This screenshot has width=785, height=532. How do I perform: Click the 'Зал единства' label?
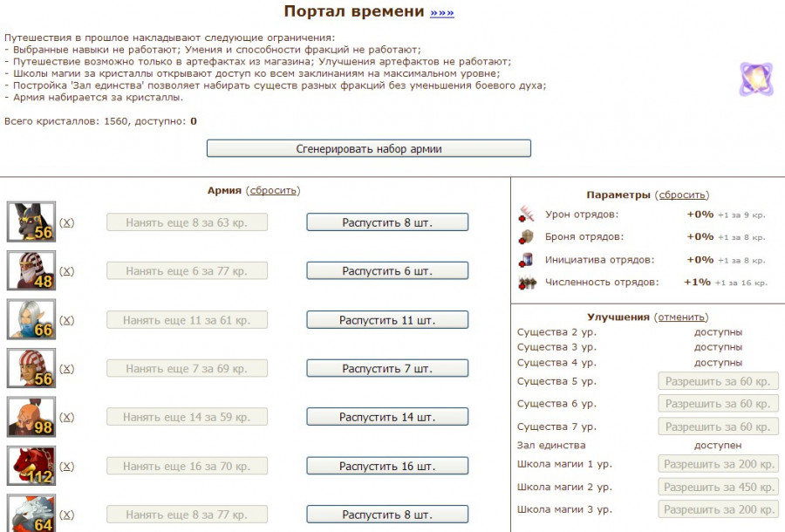(x=551, y=445)
